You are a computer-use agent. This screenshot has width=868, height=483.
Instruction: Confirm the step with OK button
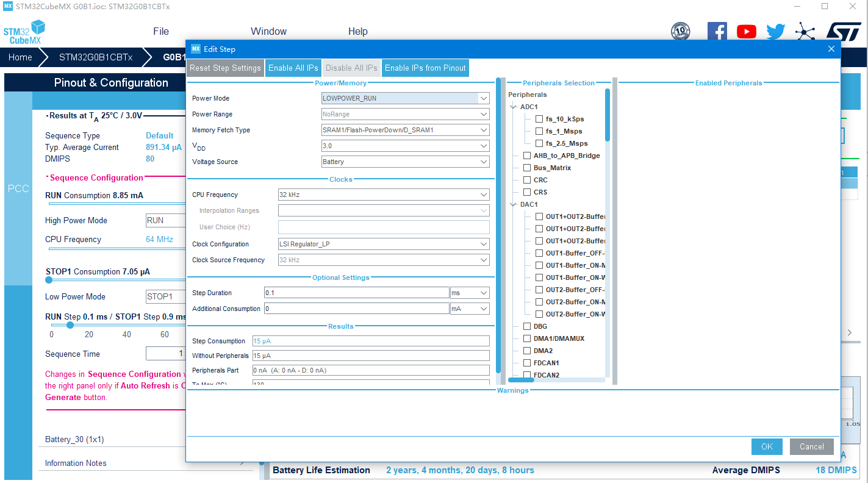pyautogui.click(x=767, y=446)
